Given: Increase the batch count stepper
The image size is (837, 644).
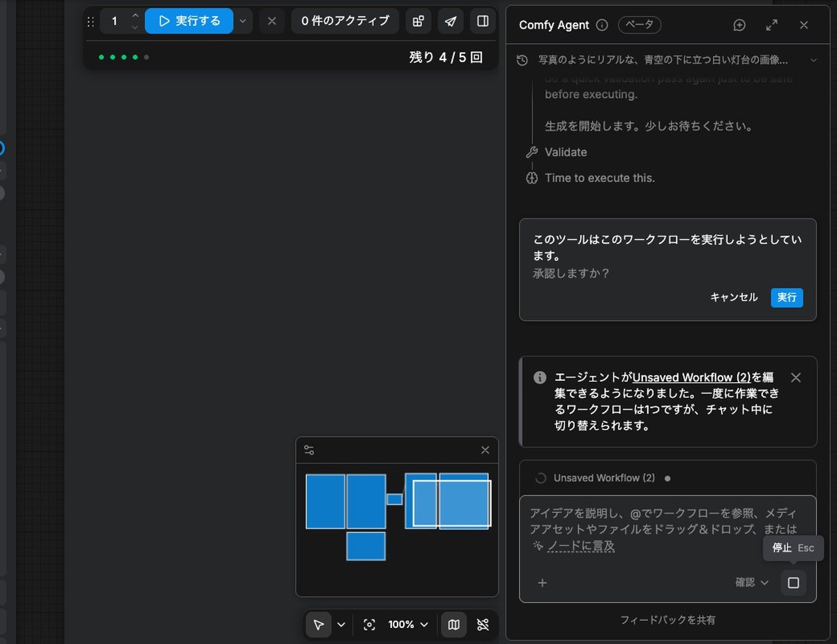Looking at the screenshot, I should coord(135,15).
